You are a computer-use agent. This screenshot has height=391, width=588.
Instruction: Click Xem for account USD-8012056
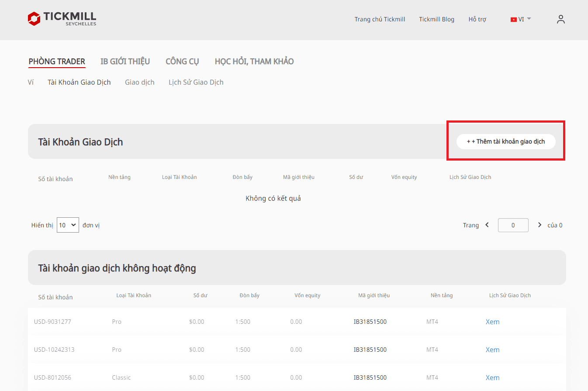tap(492, 378)
